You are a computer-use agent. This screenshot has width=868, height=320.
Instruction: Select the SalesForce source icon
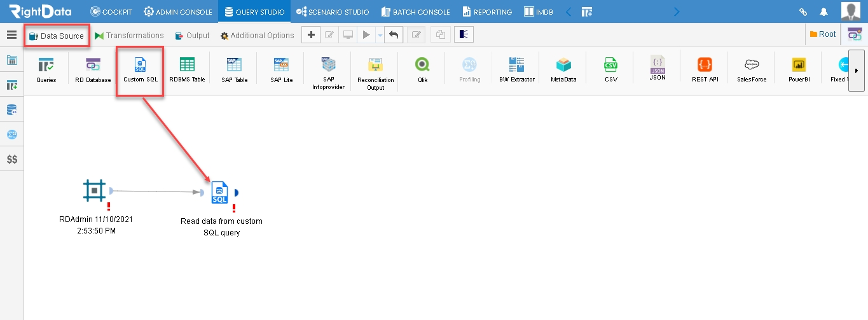pos(752,70)
